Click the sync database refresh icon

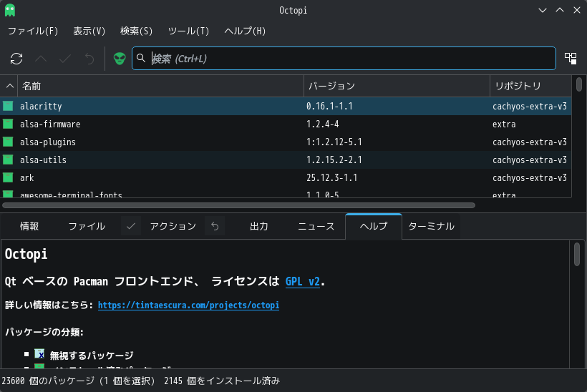coord(16,59)
